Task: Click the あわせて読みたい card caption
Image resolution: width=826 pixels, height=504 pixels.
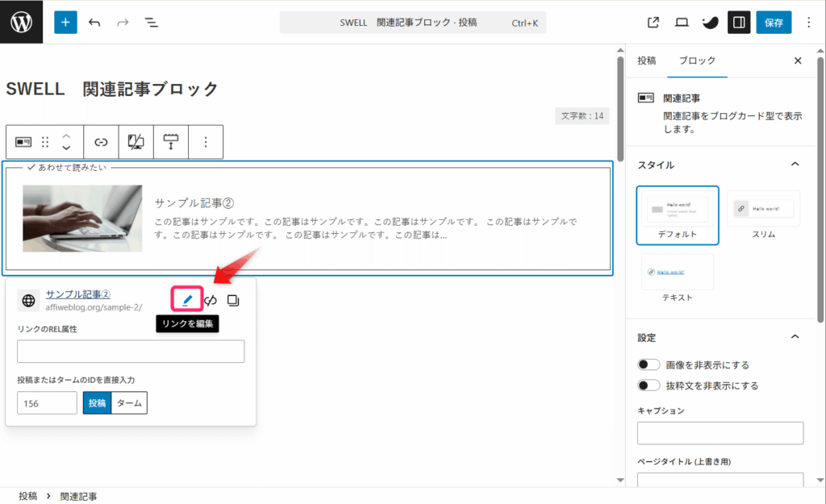Action: [x=68, y=168]
